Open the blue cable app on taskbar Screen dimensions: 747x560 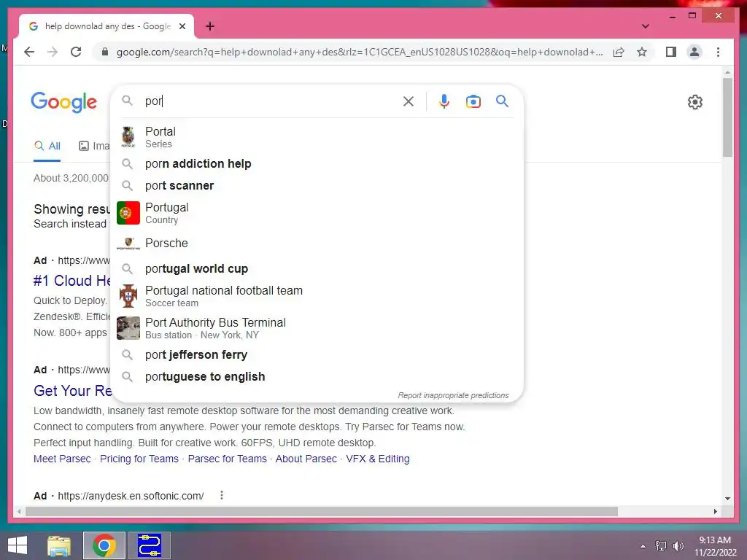tap(150, 545)
